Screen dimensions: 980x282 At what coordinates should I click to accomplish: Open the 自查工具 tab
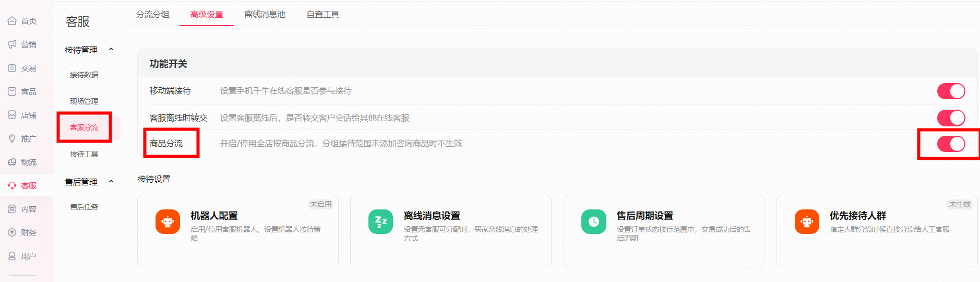[323, 14]
